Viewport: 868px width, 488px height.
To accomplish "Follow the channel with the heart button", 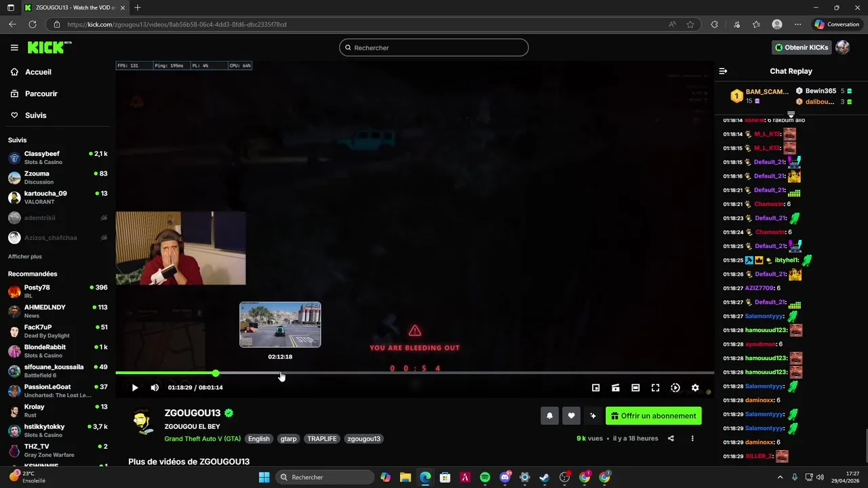I will point(572,416).
